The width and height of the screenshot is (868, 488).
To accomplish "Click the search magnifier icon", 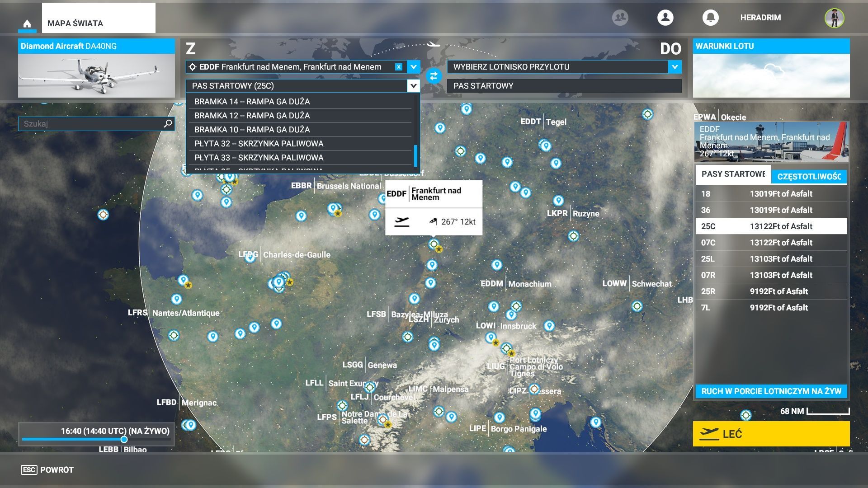I will [x=168, y=123].
